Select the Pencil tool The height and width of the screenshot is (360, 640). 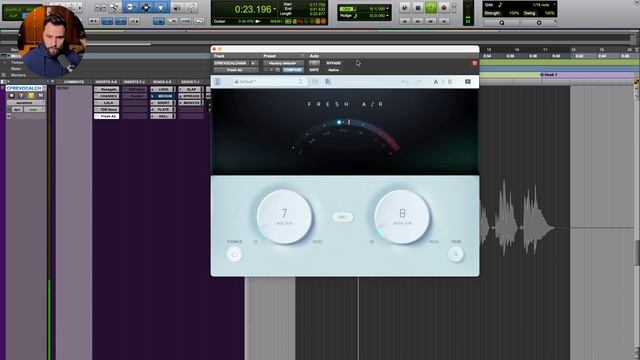pyautogui.click(x=191, y=7)
